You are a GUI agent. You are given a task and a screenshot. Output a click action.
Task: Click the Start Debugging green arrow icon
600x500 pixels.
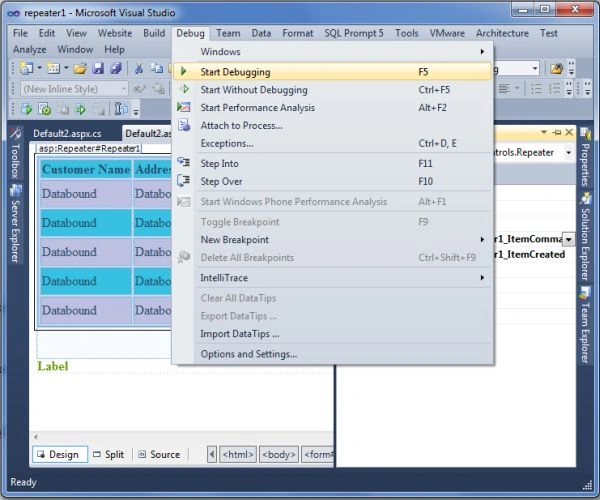click(184, 71)
